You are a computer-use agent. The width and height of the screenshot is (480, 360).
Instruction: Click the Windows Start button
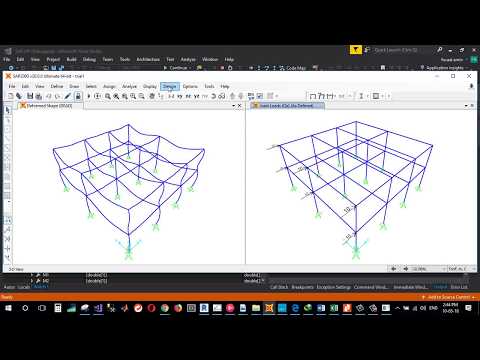pyautogui.click(x=9, y=308)
